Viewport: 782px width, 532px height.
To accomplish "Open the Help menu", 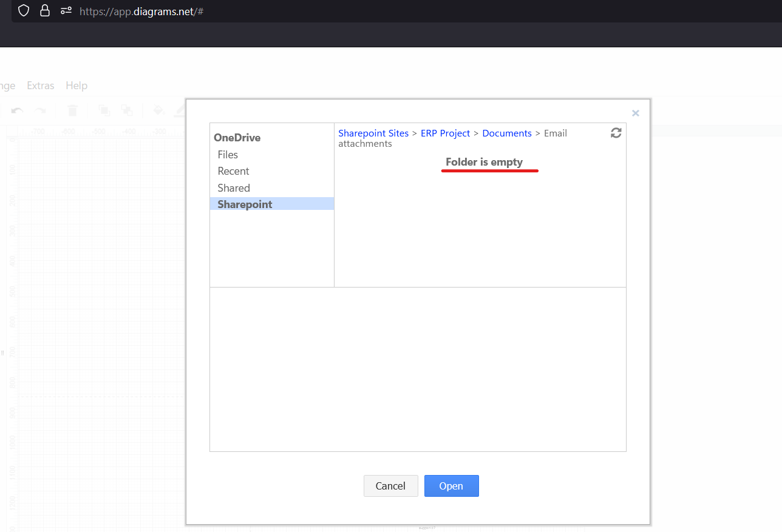I will [x=76, y=86].
